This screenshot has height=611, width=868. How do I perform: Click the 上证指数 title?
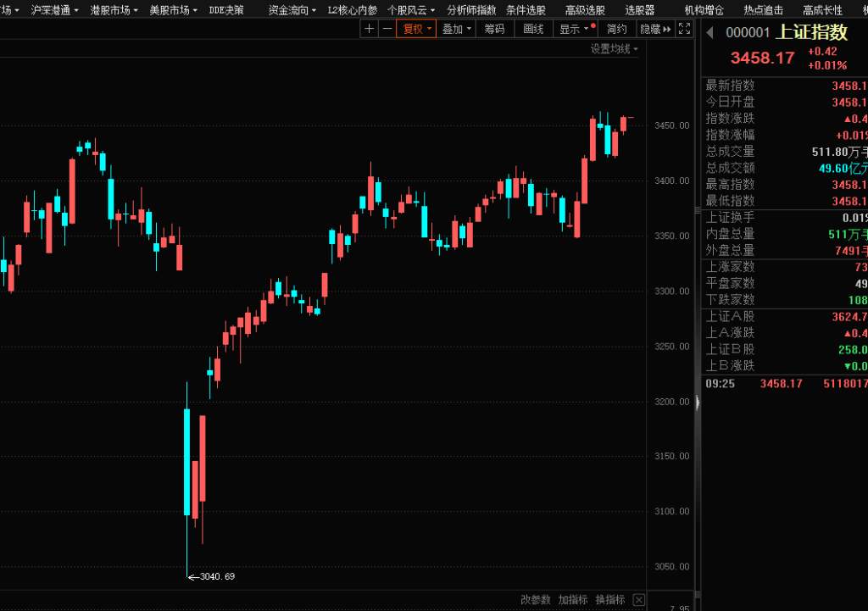[811, 32]
